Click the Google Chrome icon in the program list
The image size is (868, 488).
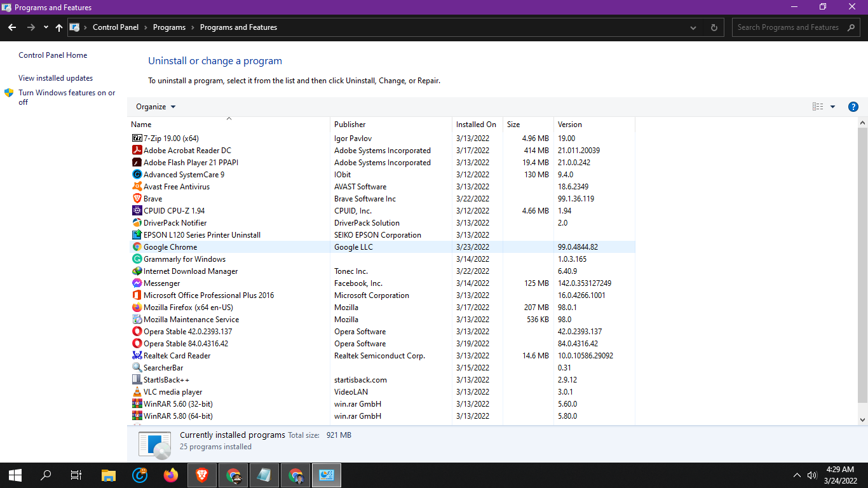coord(137,247)
